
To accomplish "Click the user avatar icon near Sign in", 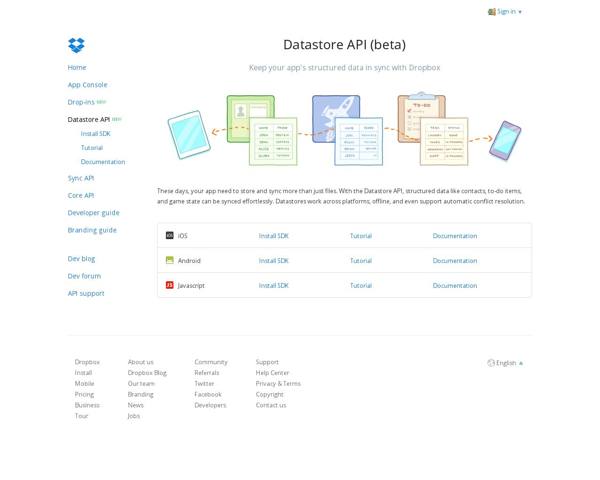I will [492, 12].
